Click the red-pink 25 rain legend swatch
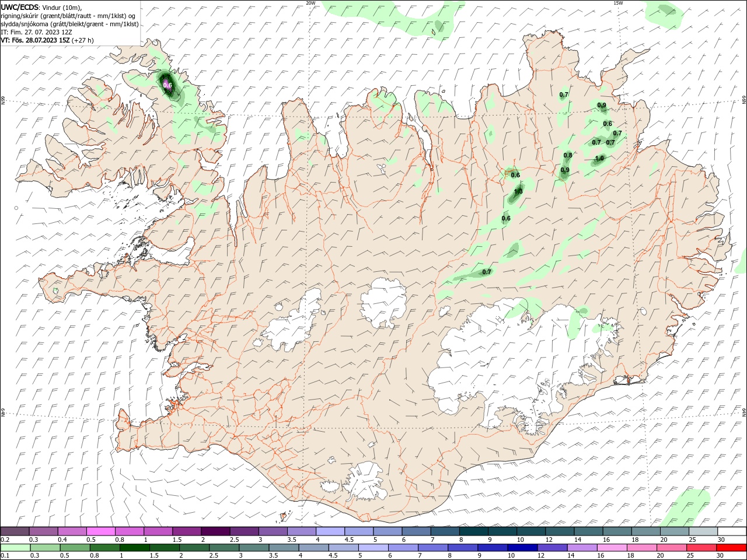Viewport: 747px width, 560px height. [700, 548]
